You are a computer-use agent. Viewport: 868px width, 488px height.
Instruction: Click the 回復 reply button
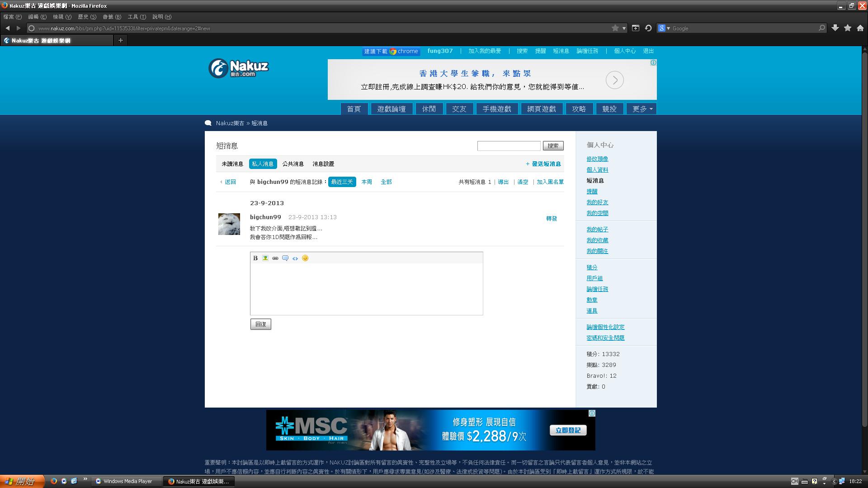(261, 324)
